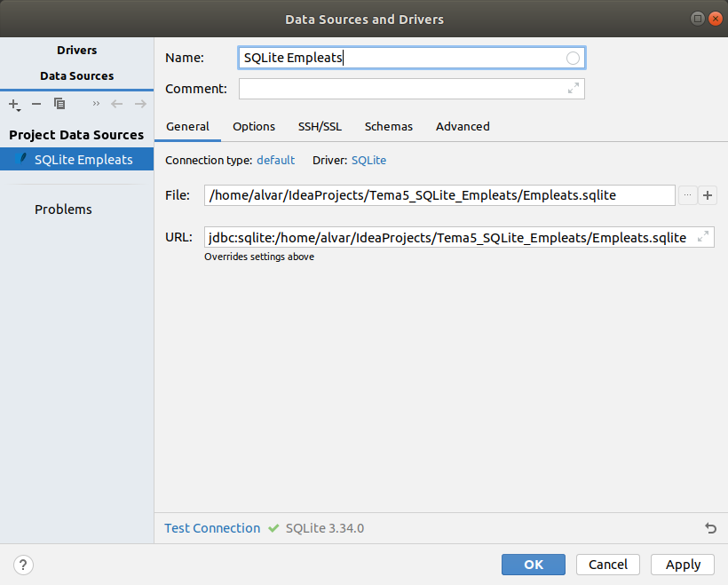The image size is (728, 585).
Task: Open the SSH/SSL tab
Action: point(320,127)
